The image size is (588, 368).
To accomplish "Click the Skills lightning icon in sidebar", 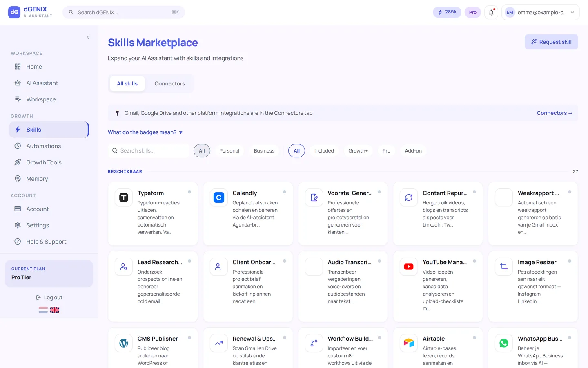I will click(18, 130).
